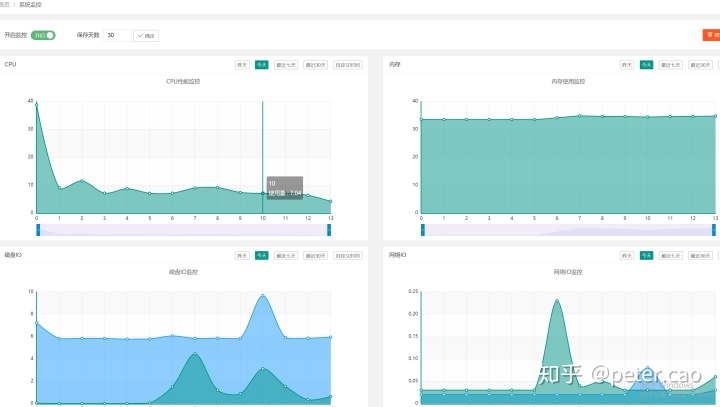Click left zoom slider handle under memory chart

click(422, 229)
